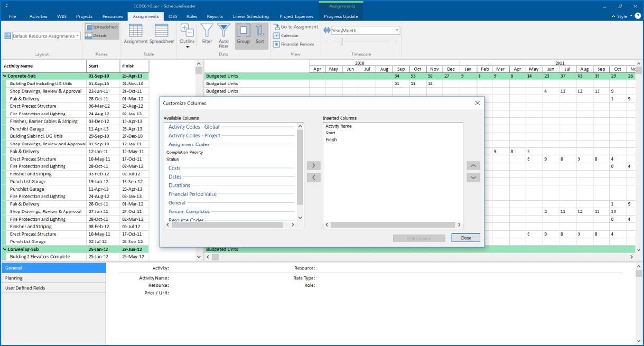The width and height of the screenshot is (644, 346).
Task: Move inserted column up with arrow button
Action: pos(473,166)
